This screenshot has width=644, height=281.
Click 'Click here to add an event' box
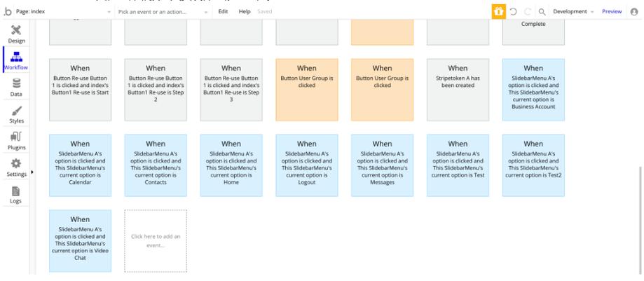pyautogui.click(x=156, y=240)
